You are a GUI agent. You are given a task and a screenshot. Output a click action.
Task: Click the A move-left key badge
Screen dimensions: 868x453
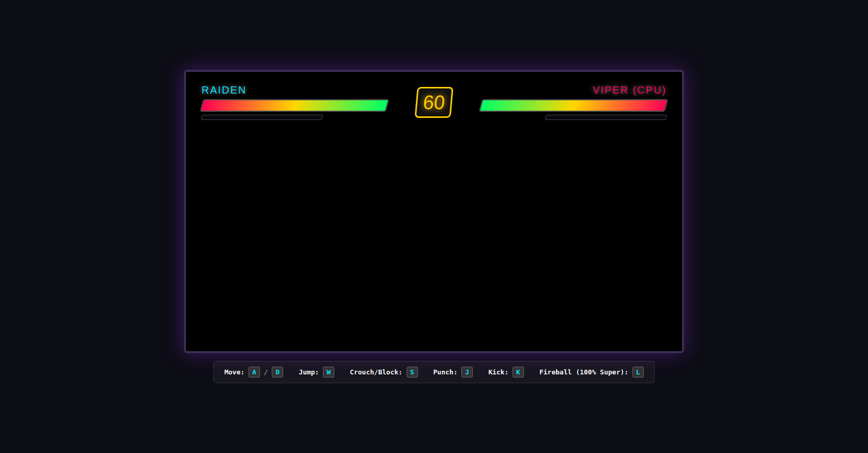(x=254, y=372)
